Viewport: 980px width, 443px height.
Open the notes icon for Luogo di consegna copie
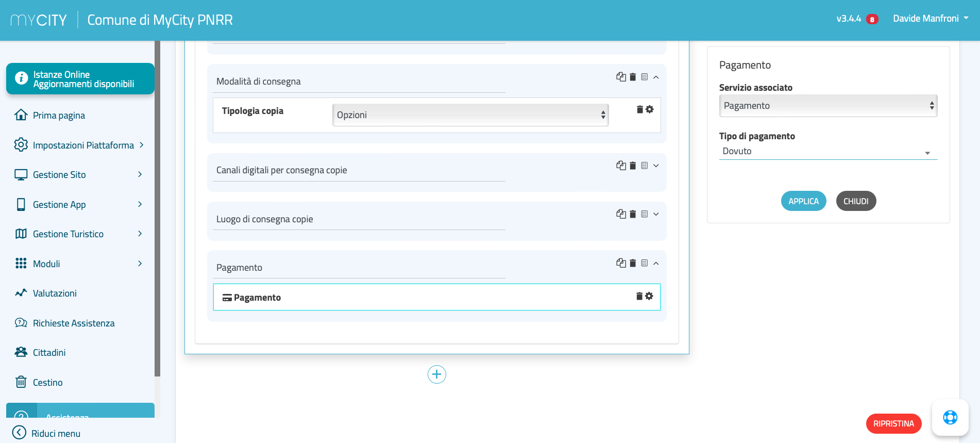coord(644,214)
